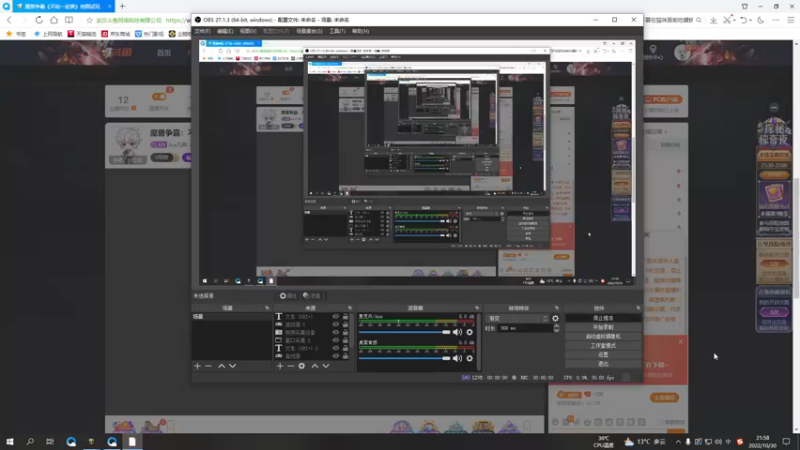Mute the 麦克风/Aux speaker icon

457,332
